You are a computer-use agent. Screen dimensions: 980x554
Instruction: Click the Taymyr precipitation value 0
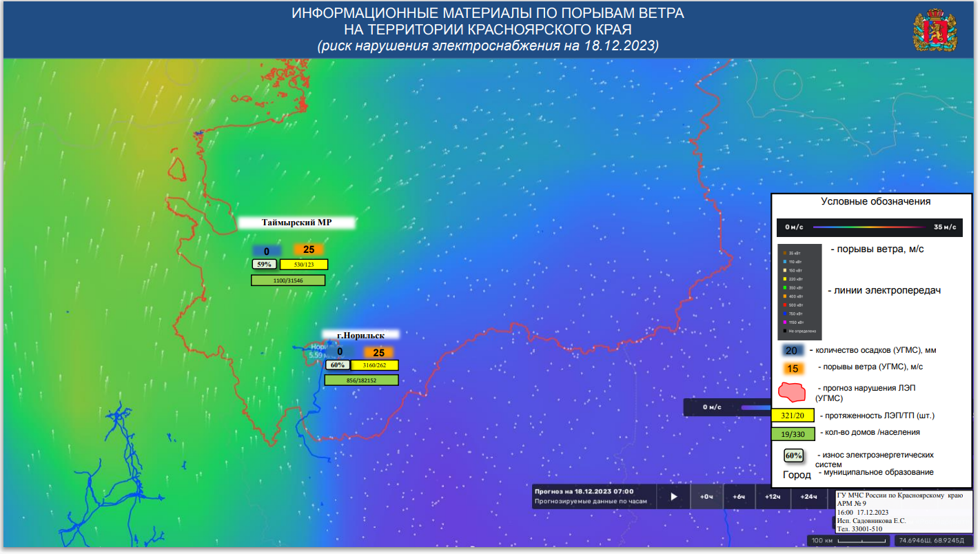click(x=267, y=251)
